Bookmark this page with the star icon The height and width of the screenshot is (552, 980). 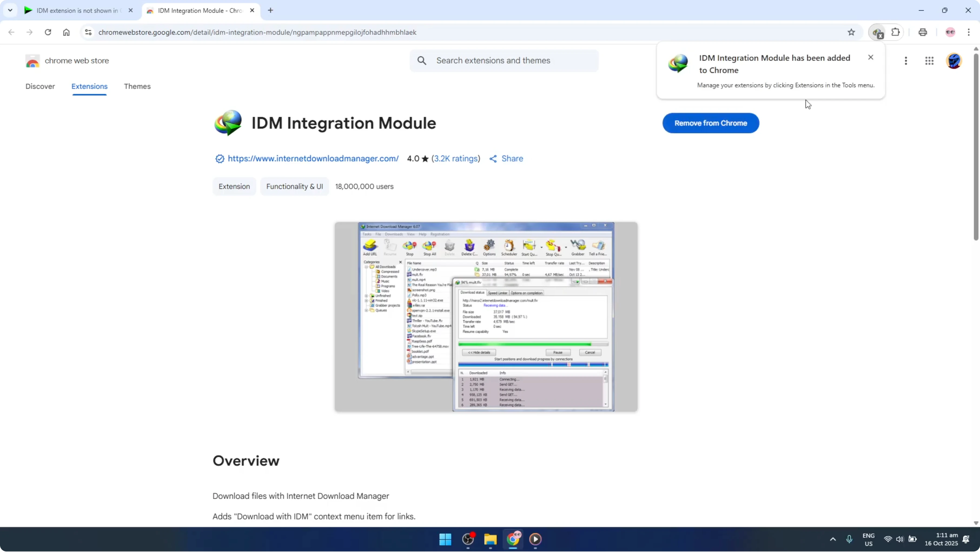851,32
